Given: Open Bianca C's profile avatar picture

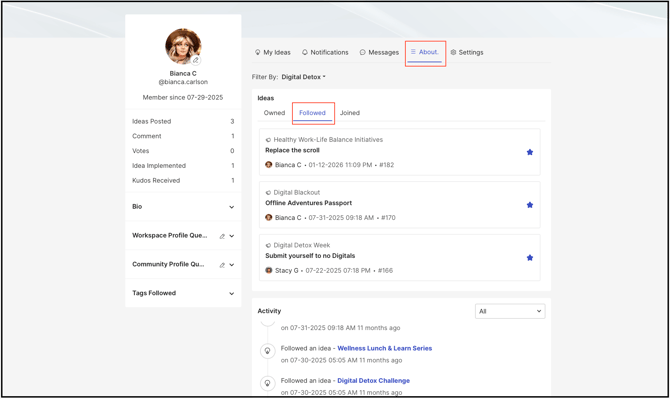Looking at the screenshot, I should click(183, 46).
